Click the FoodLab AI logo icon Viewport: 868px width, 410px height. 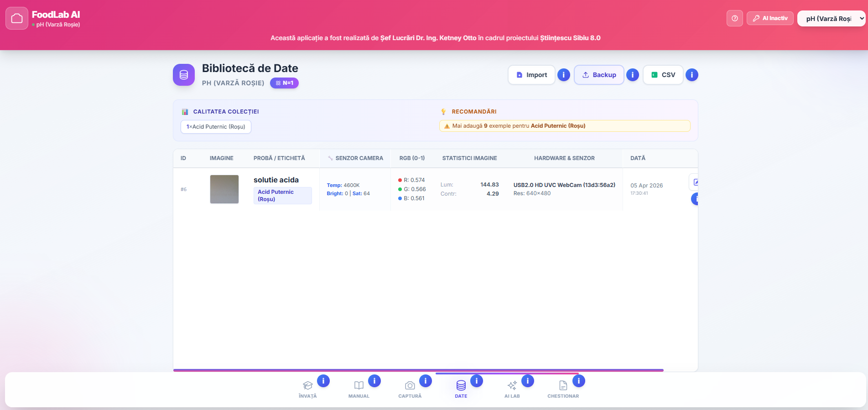point(17,19)
